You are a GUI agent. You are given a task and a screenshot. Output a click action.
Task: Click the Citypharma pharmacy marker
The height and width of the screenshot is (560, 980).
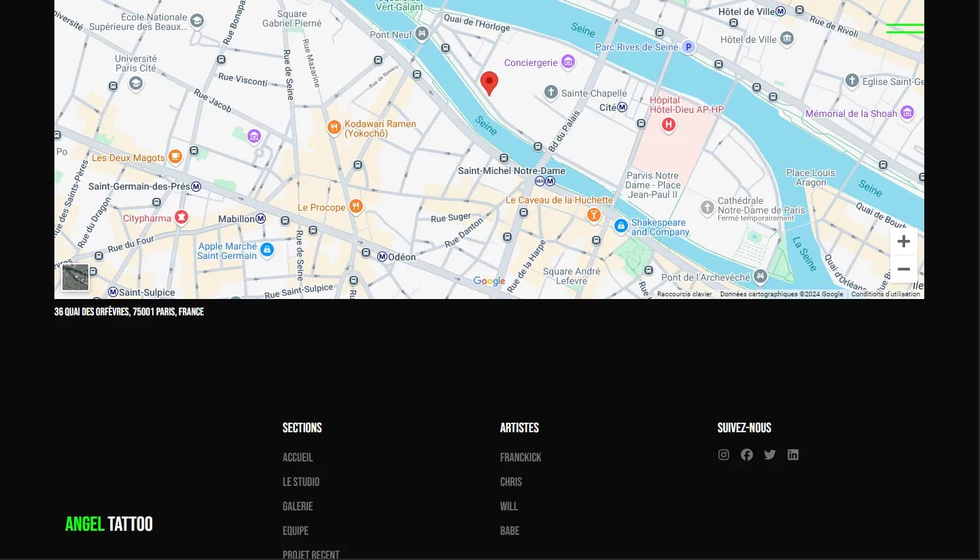(181, 217)
